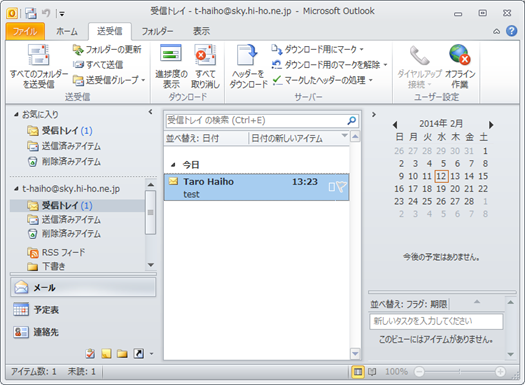Click Cancel All (すべて取り消し) icon
The height and width of the screenshot is (385, 525).
205,54
